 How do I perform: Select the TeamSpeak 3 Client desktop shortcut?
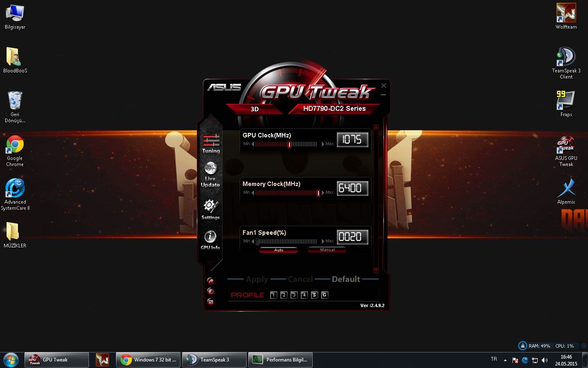click(x=566, y=63)
